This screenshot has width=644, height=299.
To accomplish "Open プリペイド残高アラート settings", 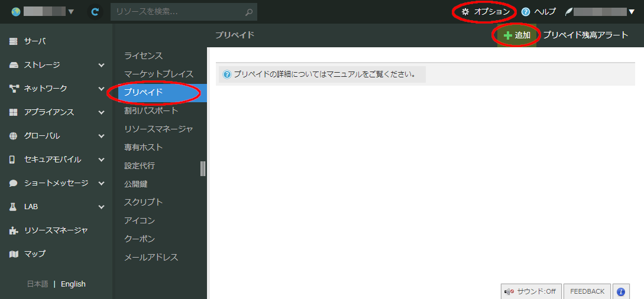I will 585,35.
